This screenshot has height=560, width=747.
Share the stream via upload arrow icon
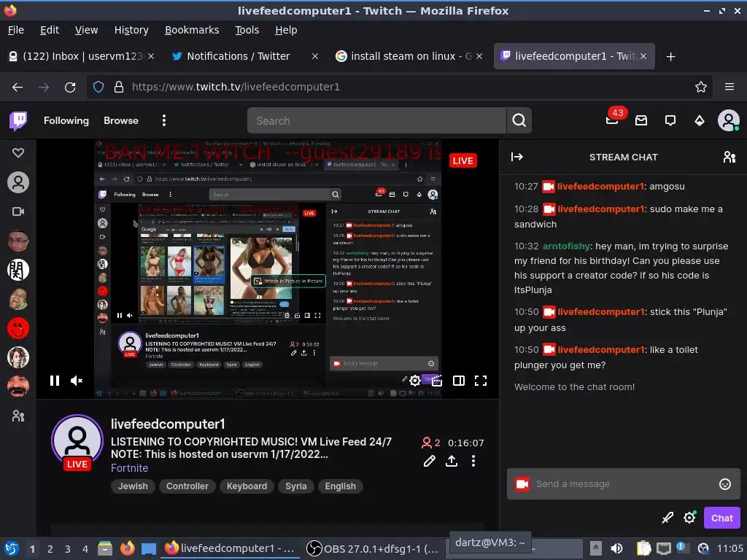click(x=451, y=461)
